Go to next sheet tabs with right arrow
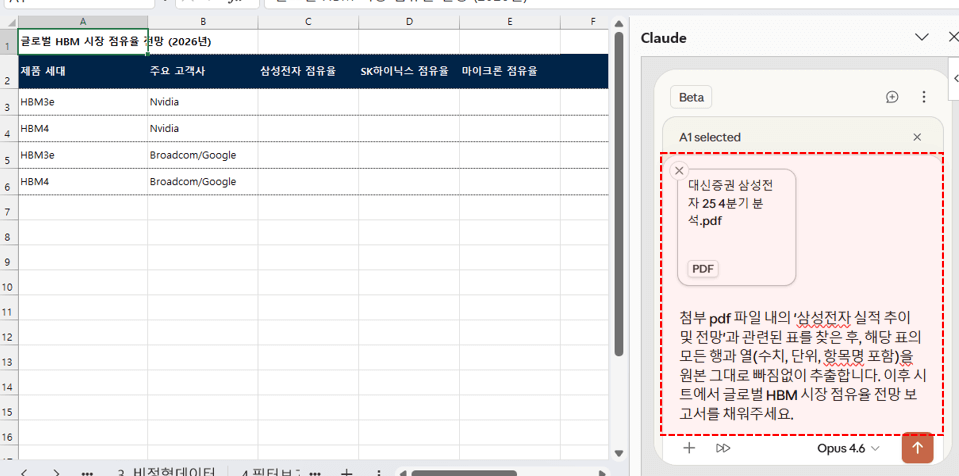 coord(56,472)
